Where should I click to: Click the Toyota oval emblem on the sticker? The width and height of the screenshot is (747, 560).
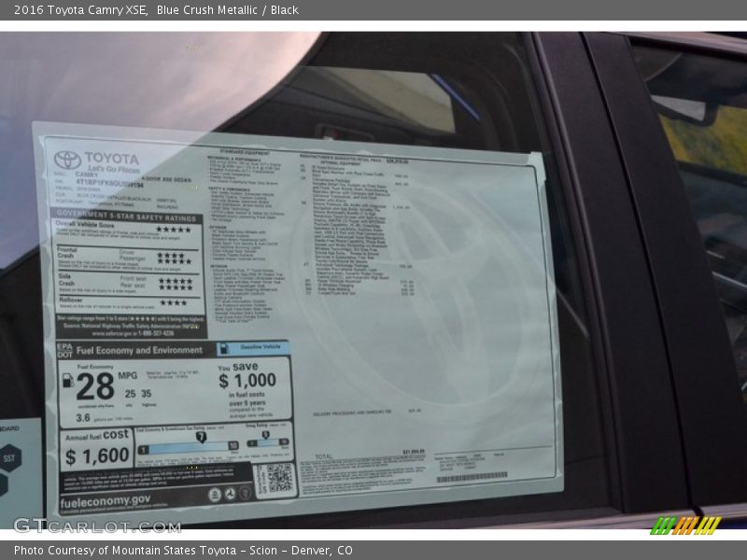pos(67,160)
